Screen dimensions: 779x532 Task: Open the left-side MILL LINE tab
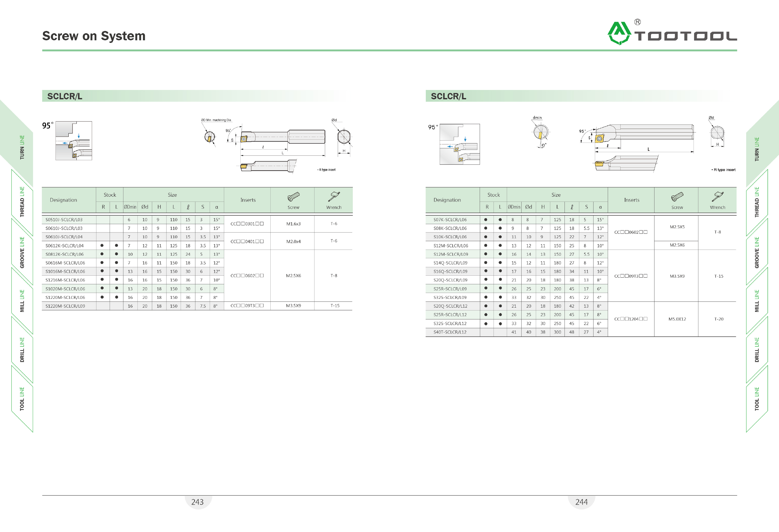(x=22, y=300)
